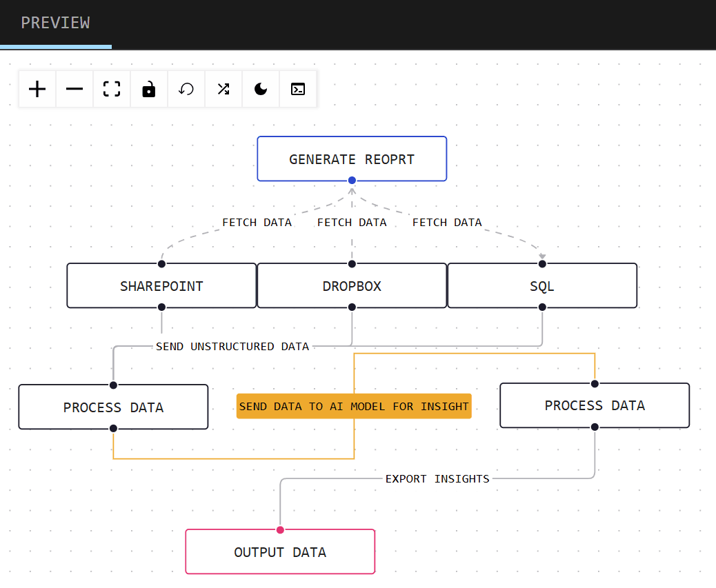The width and height of the screenshot is (716, 588).
Task: Click the Export Insights edge label
Action: (x=437, y=478)
